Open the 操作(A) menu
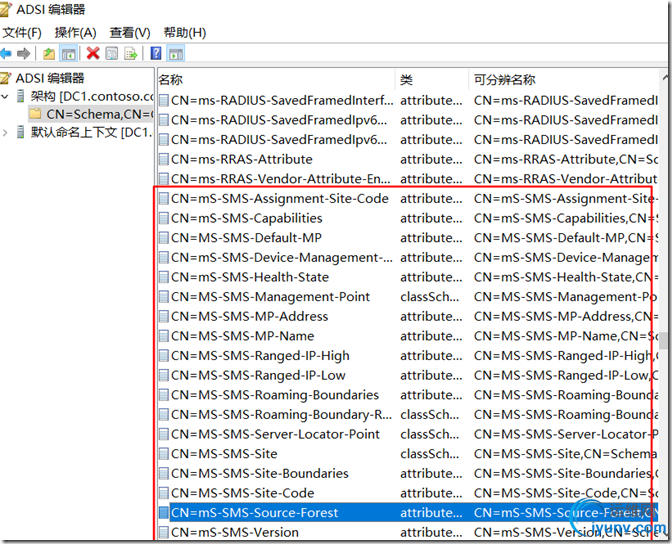The image size is (672, 544). [x=75, y=33]
